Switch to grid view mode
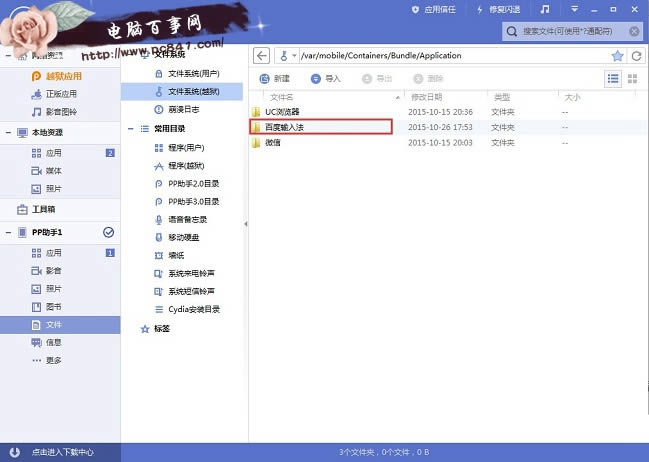The width and height of the screenshot is (649, 462). pyautogui.click(x=632, y=78)
